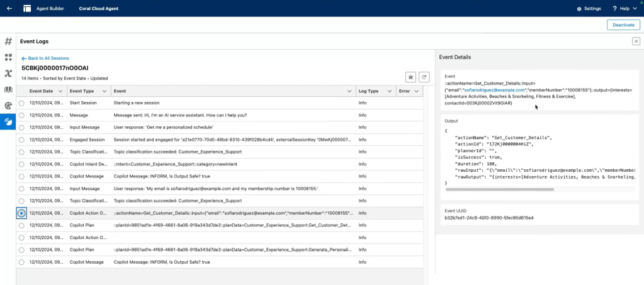Click the back arrow in top header
The image size is (644, 285).
pos(9,9)
